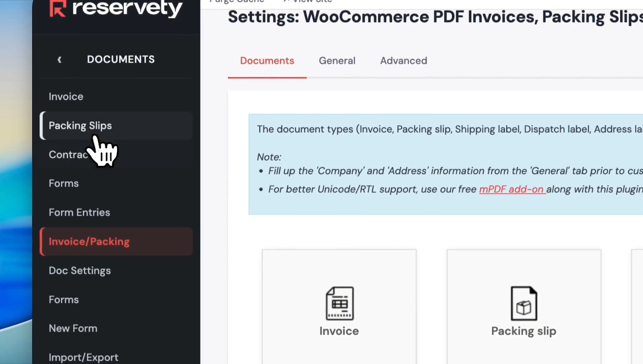Open the Invoice sidebar item
Image resolution: width=643 pixels, height=364 pixels.
tap(66, 97)
